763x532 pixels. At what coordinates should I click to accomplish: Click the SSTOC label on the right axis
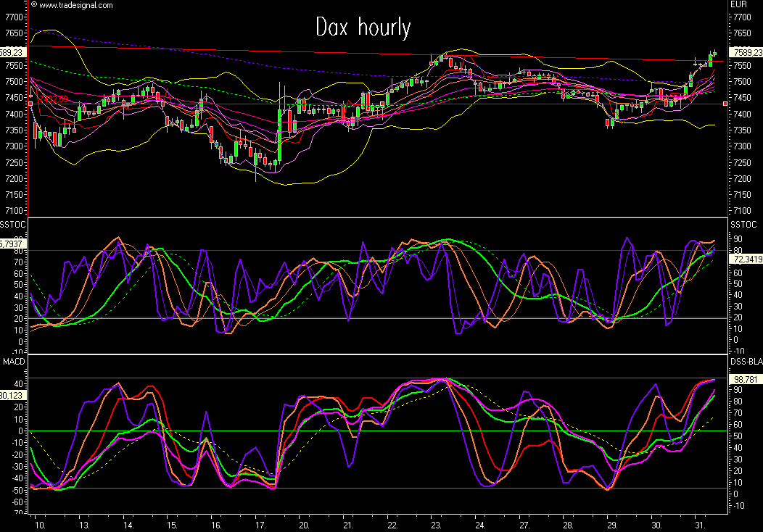click(743, 225)
